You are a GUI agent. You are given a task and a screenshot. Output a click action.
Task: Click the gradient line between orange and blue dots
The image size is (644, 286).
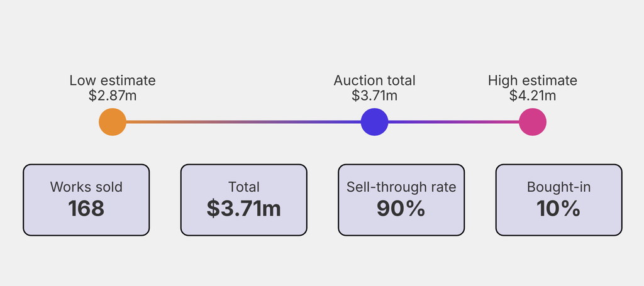(x=243, y=122)
